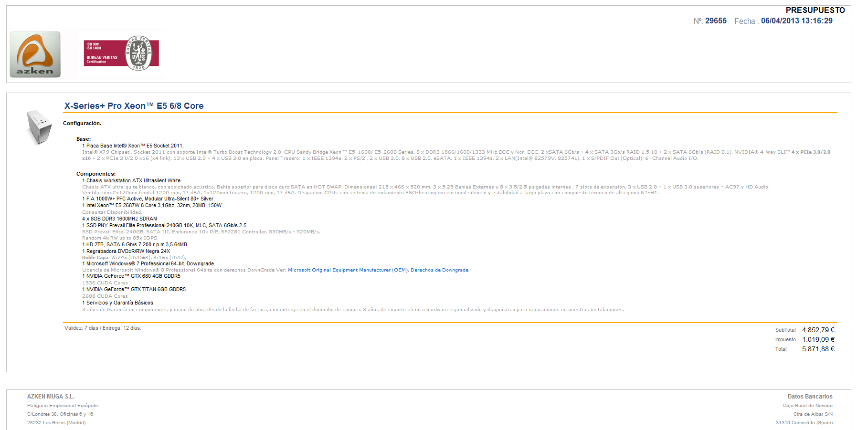This screenshot has width=868, height=430.
Task: Click the 2688 CUDA Cores note
Action: [x=105, y=296]
